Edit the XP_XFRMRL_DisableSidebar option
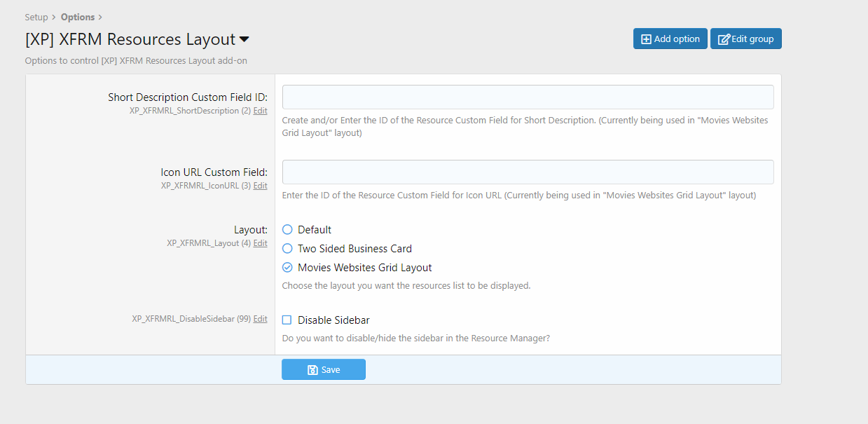 click(x=260, y=319)
